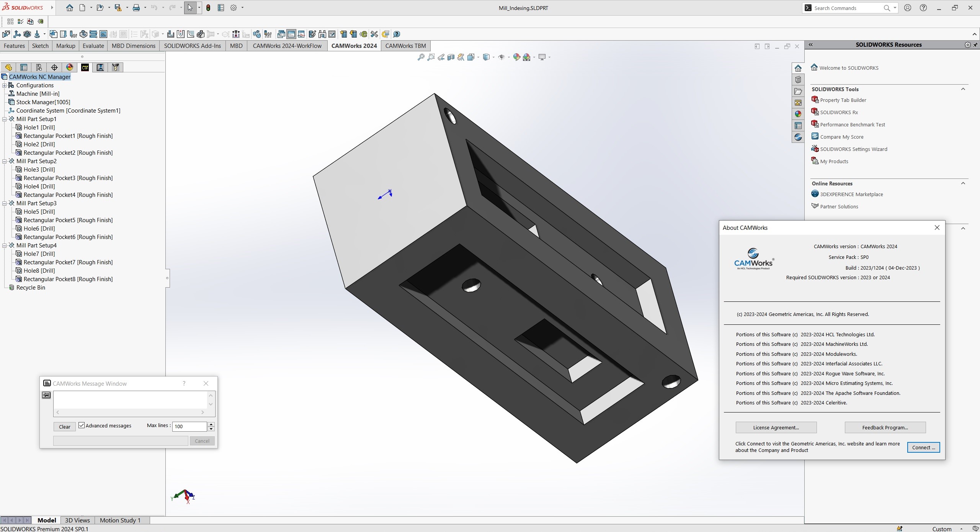Image resolution: width=980 pixels, height=532 pixels.
Task: Expand the Configurations tree node
Action: tap(4, 85)
